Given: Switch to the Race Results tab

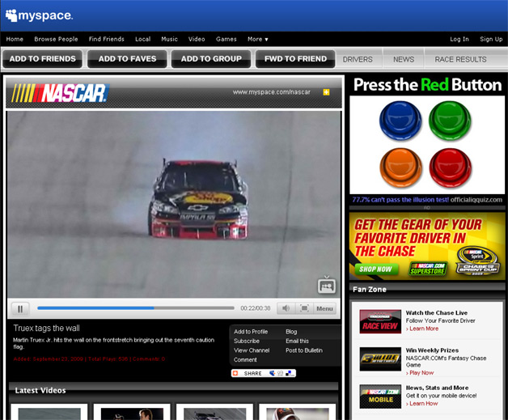Looking at the screenshot, I should pos(460,59).
